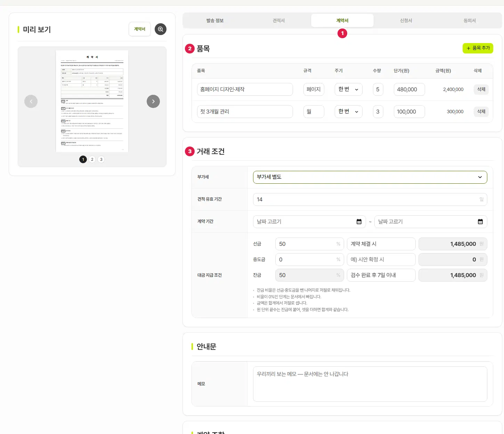Select preview page 1 indicator
504x434 pixels.
pyautogui.click(x=83, y=159)
